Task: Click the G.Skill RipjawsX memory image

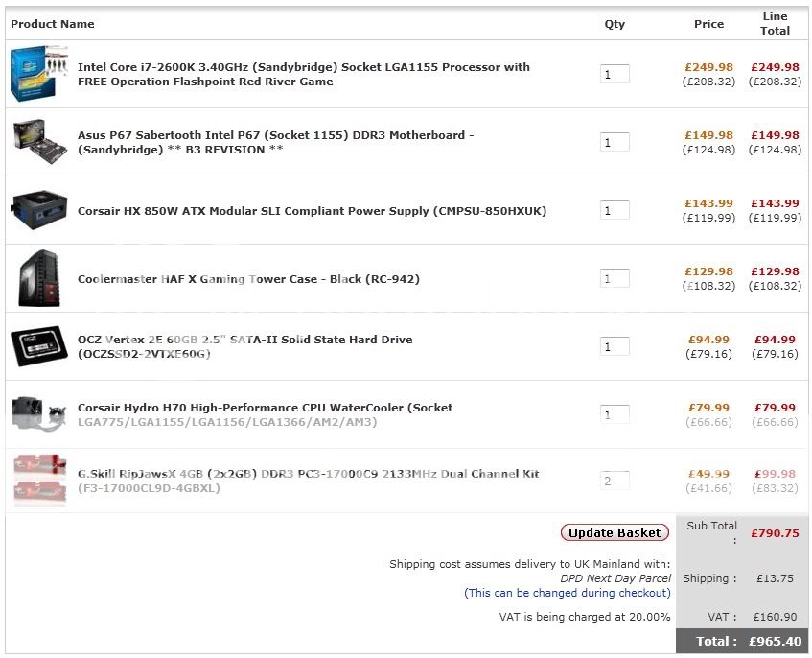Action: coord(39,481)
